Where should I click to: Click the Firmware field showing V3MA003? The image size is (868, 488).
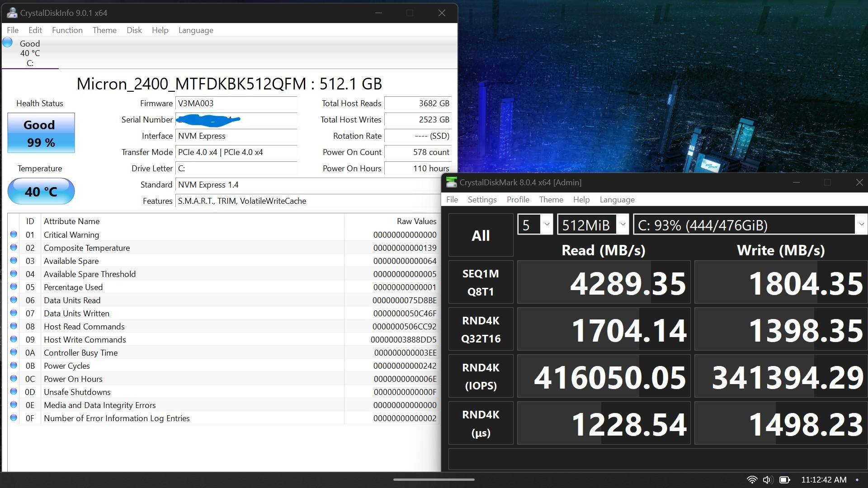(x=236, y=103)
